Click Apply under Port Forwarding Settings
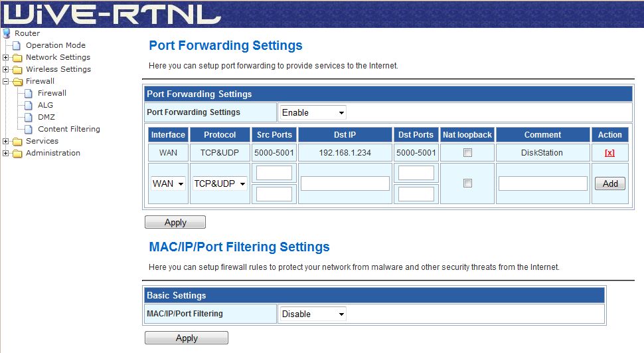The width and height of the screenshot is (644, 353). (175, 222)
